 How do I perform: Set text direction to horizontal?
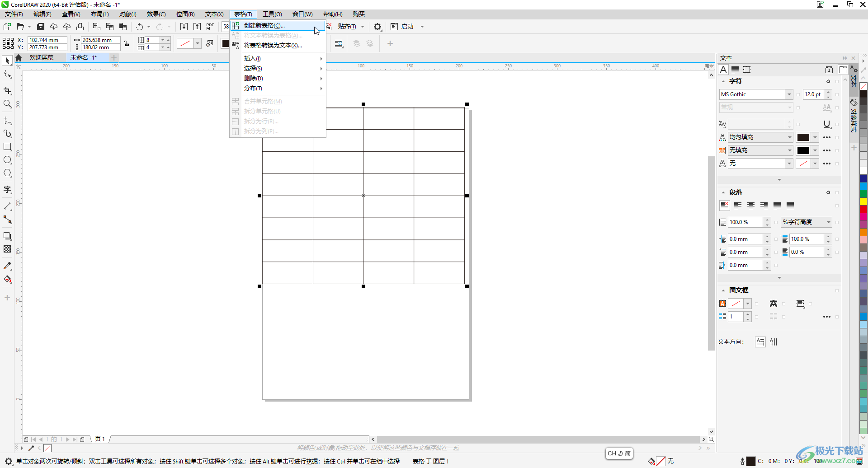pos(760,342)
